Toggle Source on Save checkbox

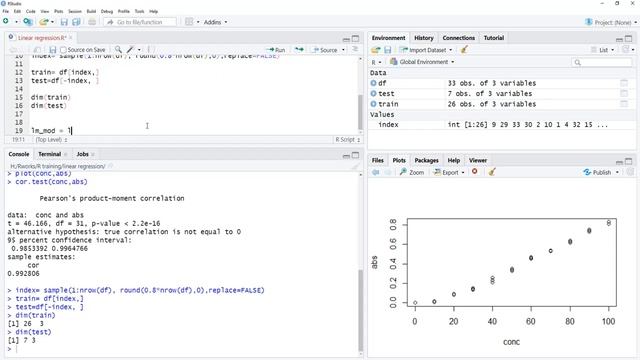[x=63, y=50]
